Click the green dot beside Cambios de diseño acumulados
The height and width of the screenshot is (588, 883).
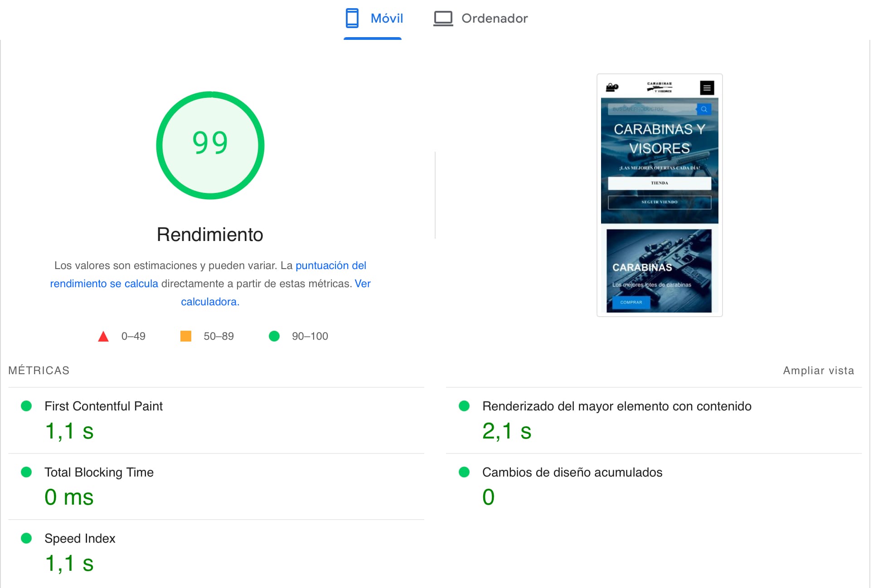[465, 472]
